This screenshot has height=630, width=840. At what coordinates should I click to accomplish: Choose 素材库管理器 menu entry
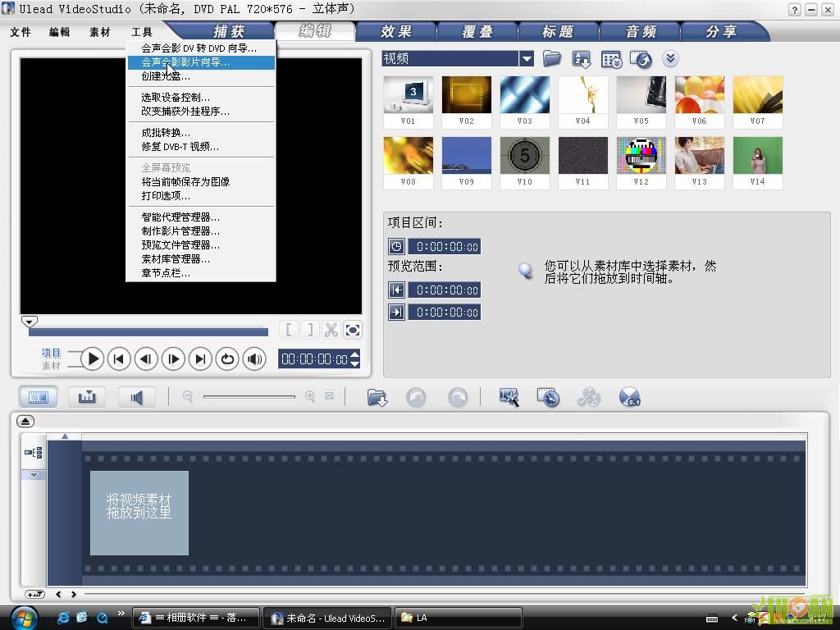tap(201, 258)
